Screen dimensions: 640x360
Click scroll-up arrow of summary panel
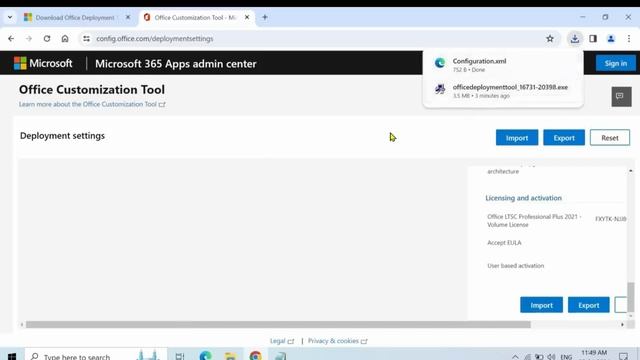[x=631, y=171]
